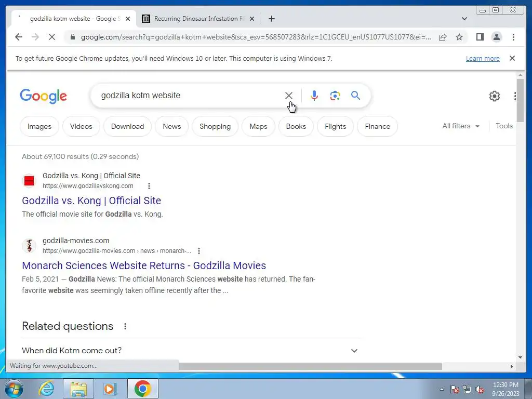Open the tab search dropdown arrow
Viewport: 532px width, 399px height.
point(464,19)
